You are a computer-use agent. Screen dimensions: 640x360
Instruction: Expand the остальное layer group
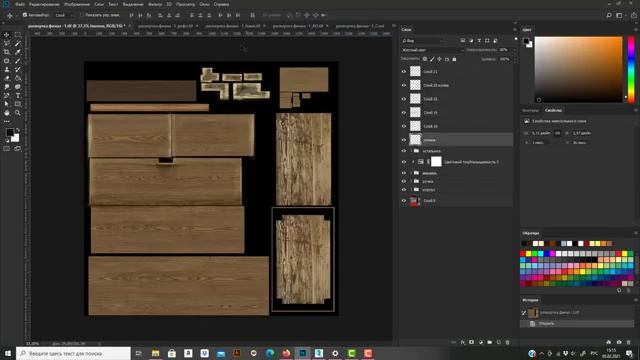pos(411,151)
